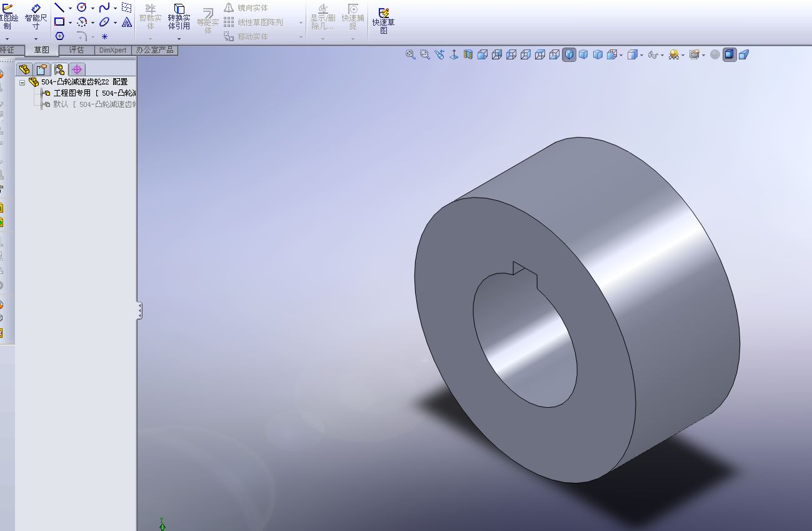This screenshot has height=531, width=812.
Task: Open the Convert Entities dropdown arrow
Action: [179, 39]
